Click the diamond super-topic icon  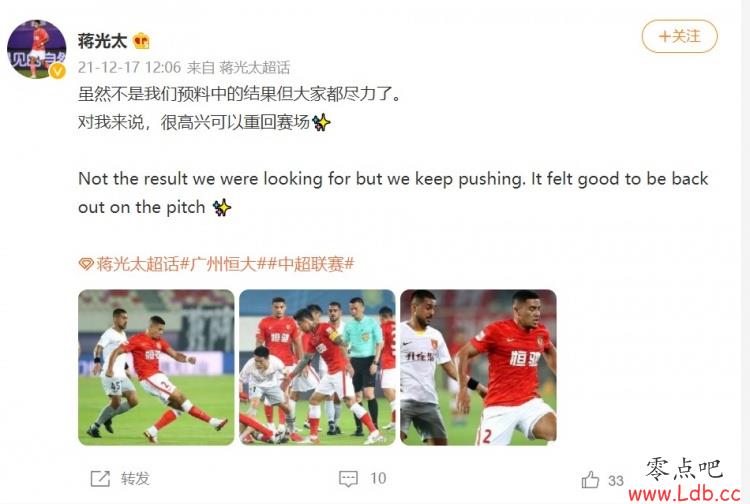86,264
